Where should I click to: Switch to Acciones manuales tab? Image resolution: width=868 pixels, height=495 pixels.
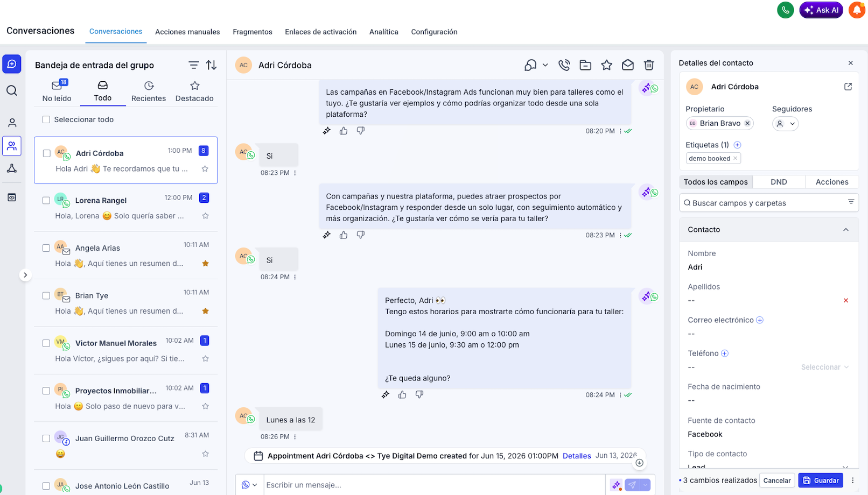click(187, 32)
